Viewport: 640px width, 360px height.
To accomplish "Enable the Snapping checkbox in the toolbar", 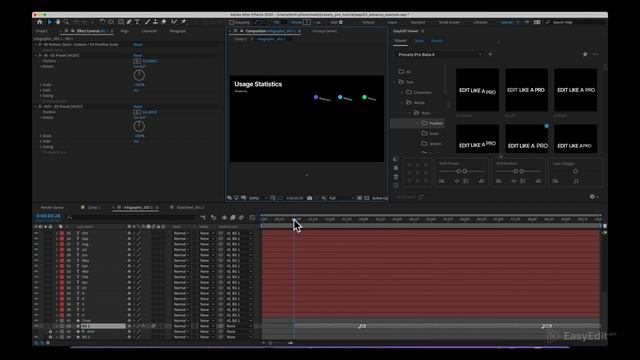I will (231, 22).
